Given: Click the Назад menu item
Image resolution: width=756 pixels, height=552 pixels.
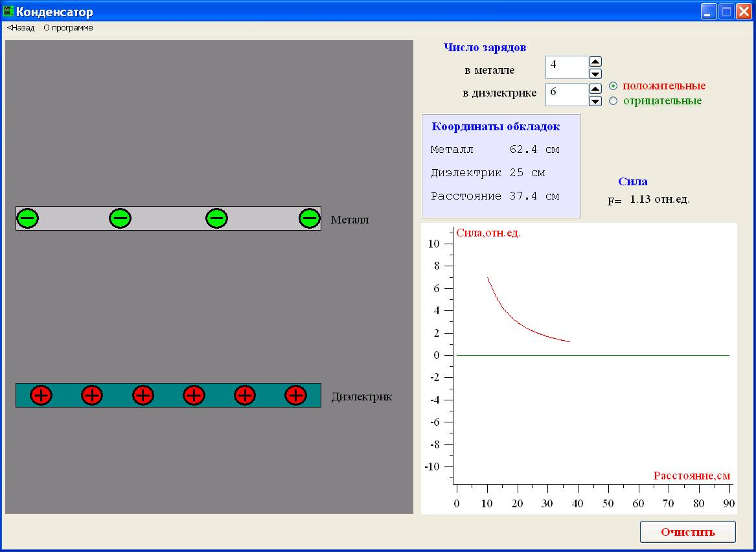Looking at the screenshot, I should coord(21,28).
